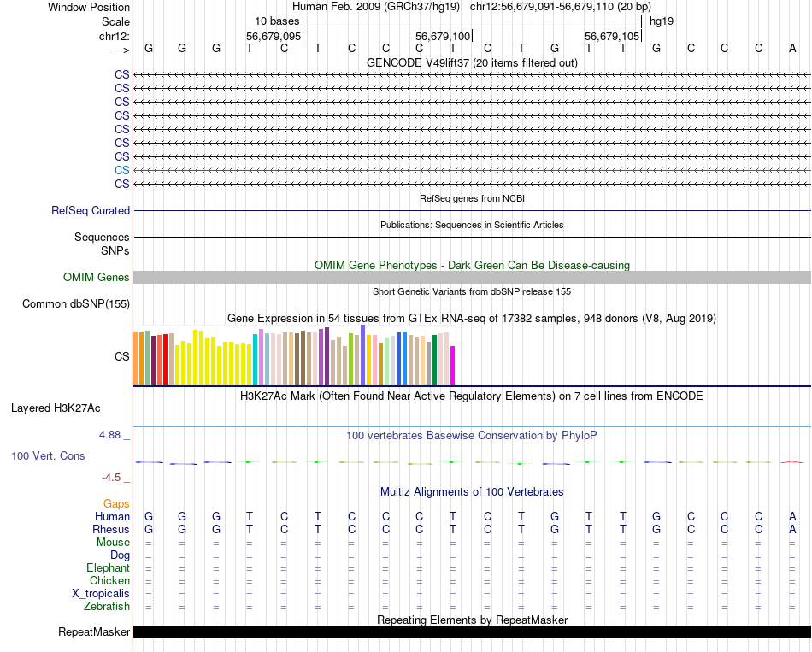Open the orange Gaps label
This screenshot has width=812, height=652.
click(116, 504)
